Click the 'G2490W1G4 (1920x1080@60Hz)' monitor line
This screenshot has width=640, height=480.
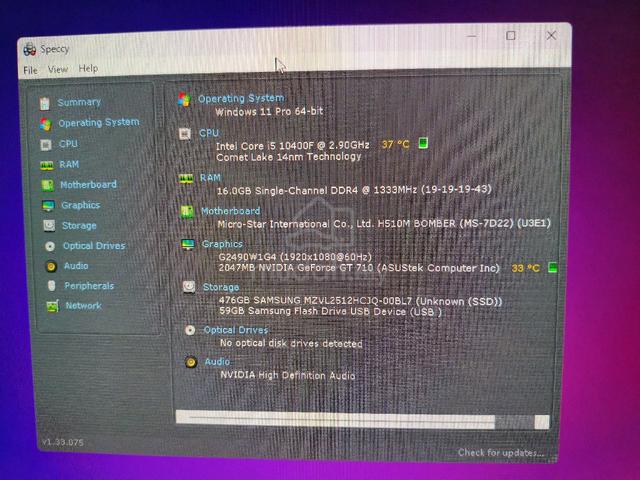coord(295,257)
